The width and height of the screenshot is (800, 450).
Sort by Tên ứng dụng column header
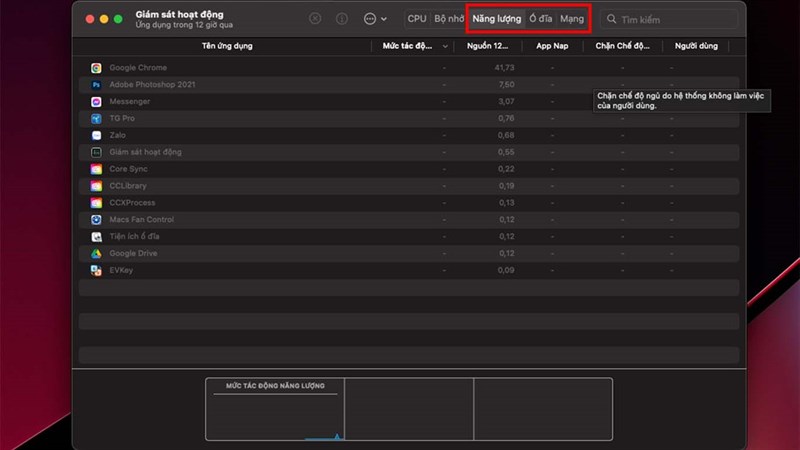227,46
